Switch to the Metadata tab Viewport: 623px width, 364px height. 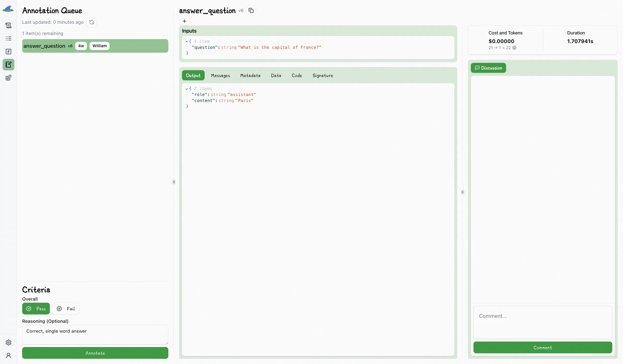tap(250, 76)
